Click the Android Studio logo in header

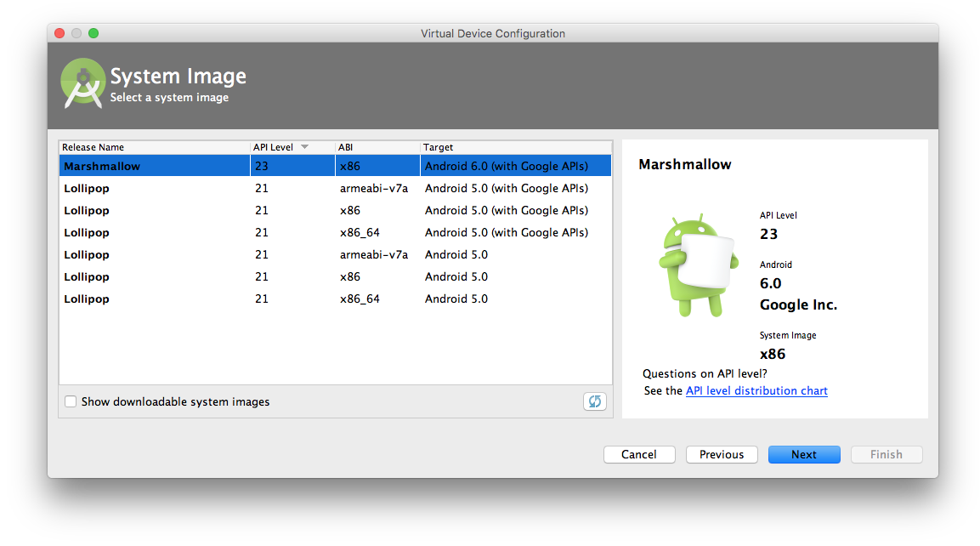[x=83, y=83]
